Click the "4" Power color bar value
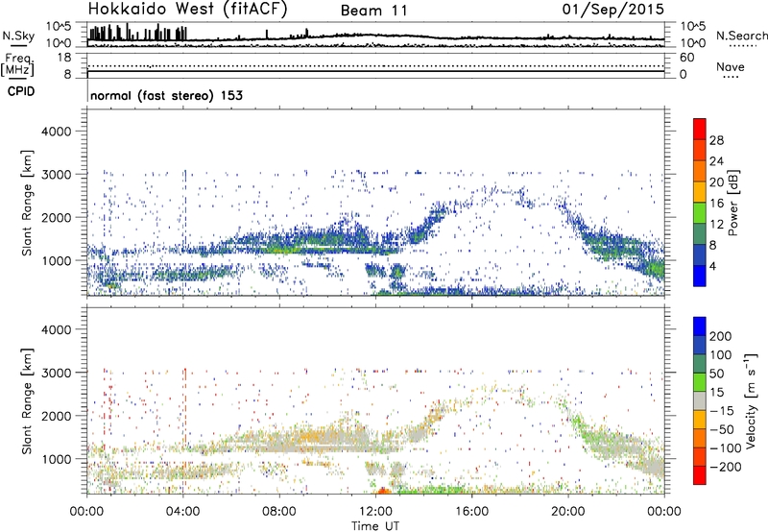Image resolution: width=768 pixels, height=532 pixels. pos(713,267)
